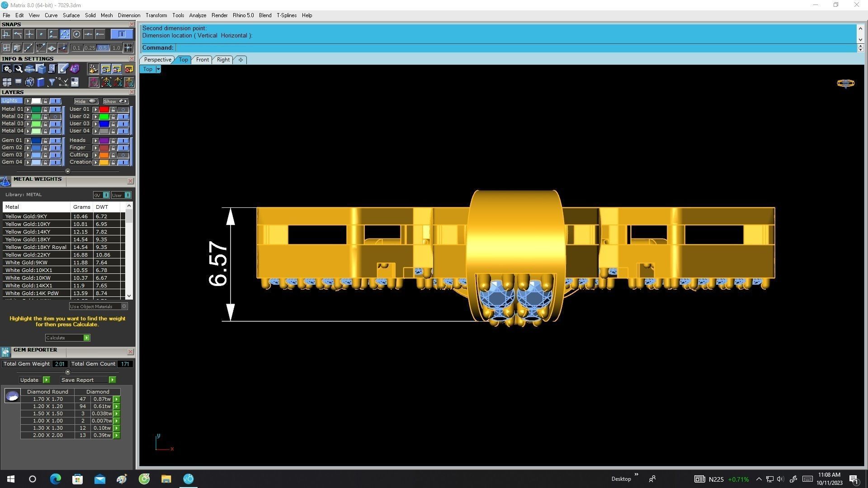Open the settings gears icon
This screenshot has height=488, width=868.
pyautogui.click(x=7, y=69)
